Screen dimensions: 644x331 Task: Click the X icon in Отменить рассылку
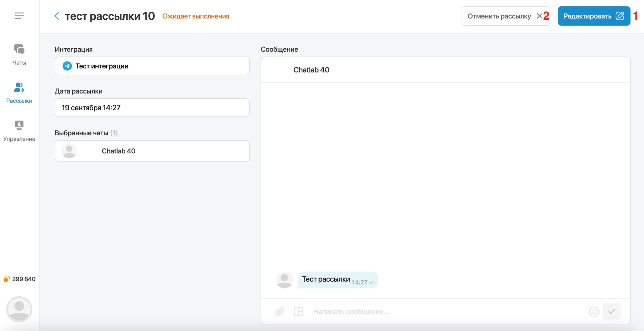(x=539, y=16)
